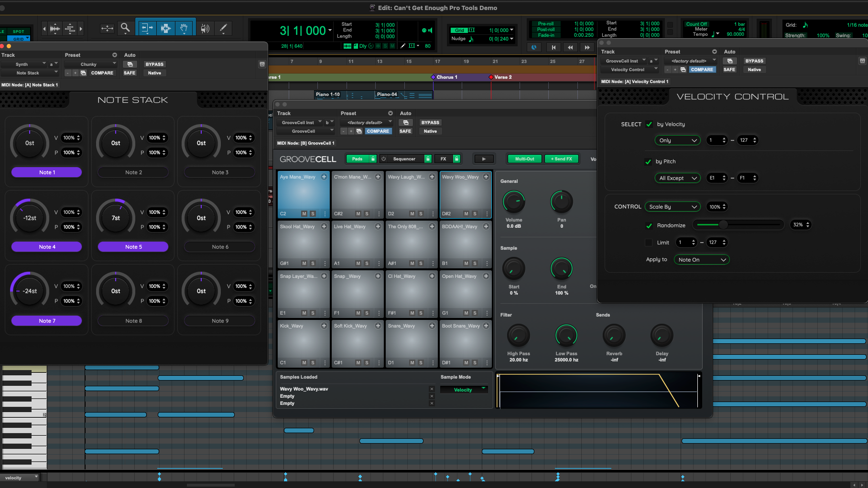Enable Note 2 in Note Stack
The height and width of the screenshot is (488, 868).
click(x=133, y=172)
